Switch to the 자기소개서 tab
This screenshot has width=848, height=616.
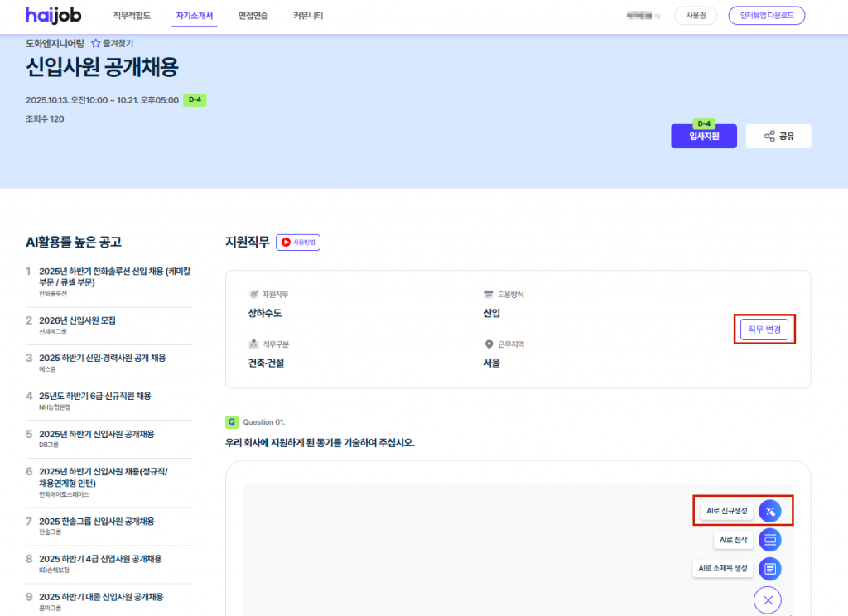coord(195,16)
